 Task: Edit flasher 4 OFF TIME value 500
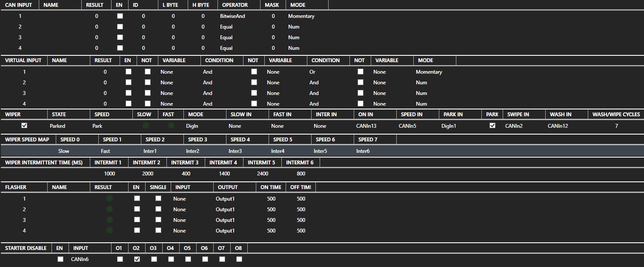tap(301, 231)
